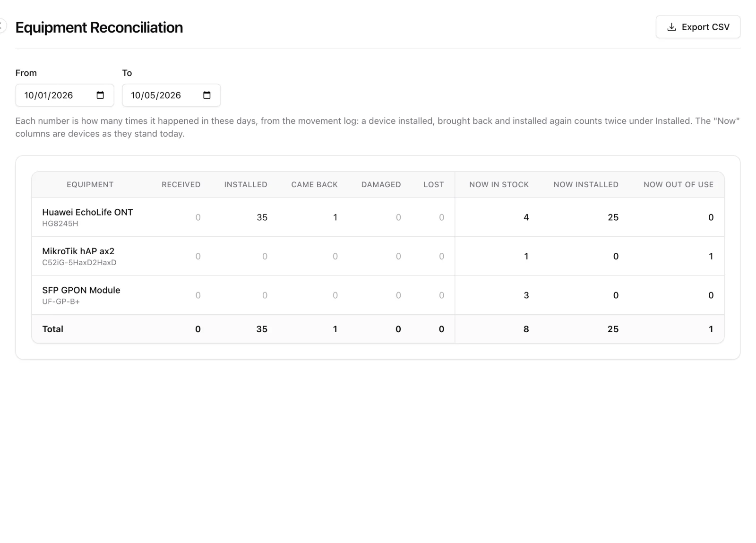Open the From date calendar picker icon

pos(100,95)
